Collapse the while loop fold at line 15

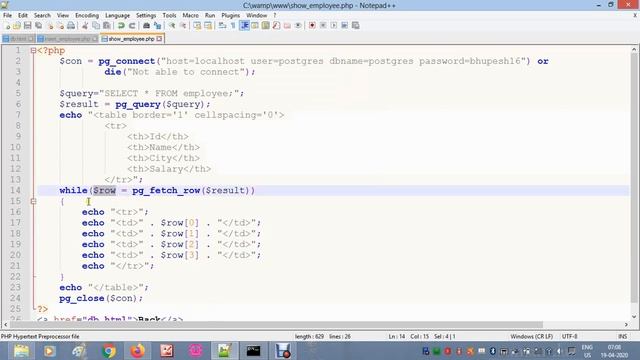coord(33,201)
